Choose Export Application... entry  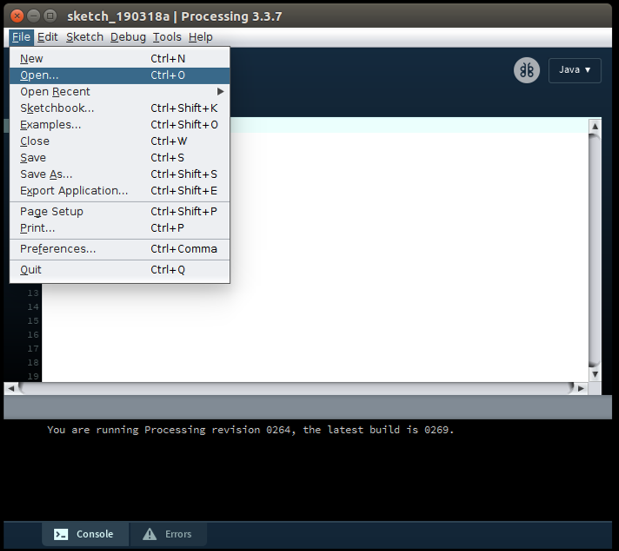(x=120, y=191)
